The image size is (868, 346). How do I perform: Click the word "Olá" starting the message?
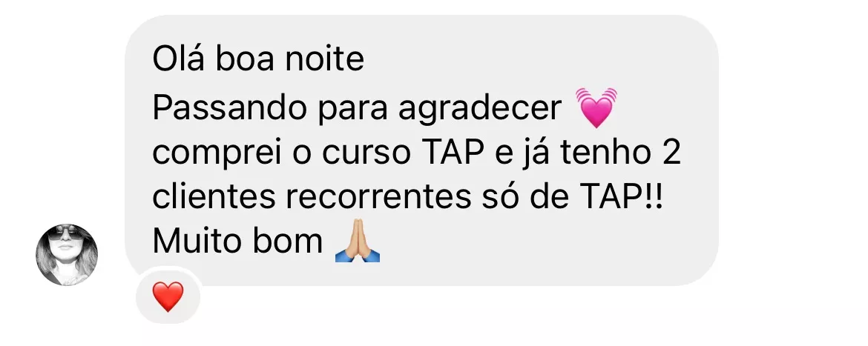point(179,59)
